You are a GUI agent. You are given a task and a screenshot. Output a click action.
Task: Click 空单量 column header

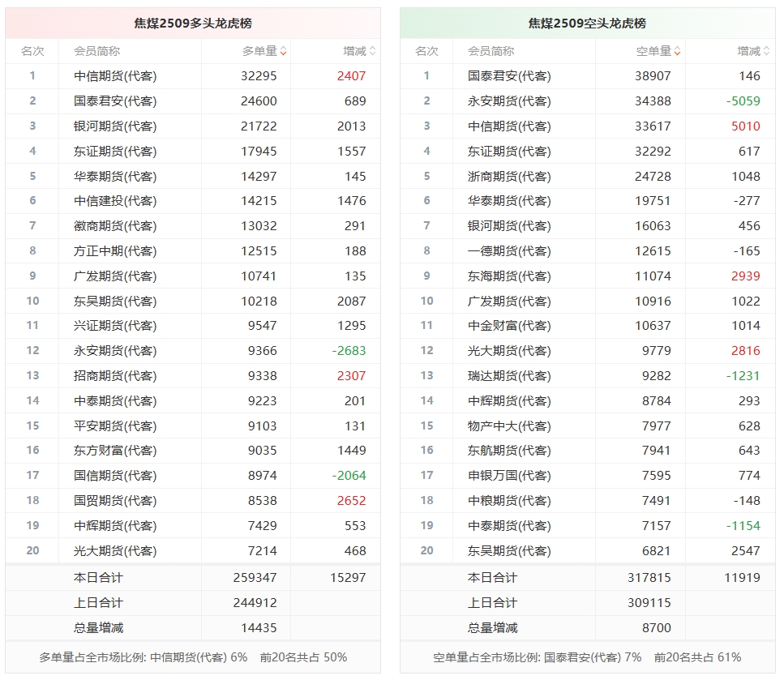point(653,51)
